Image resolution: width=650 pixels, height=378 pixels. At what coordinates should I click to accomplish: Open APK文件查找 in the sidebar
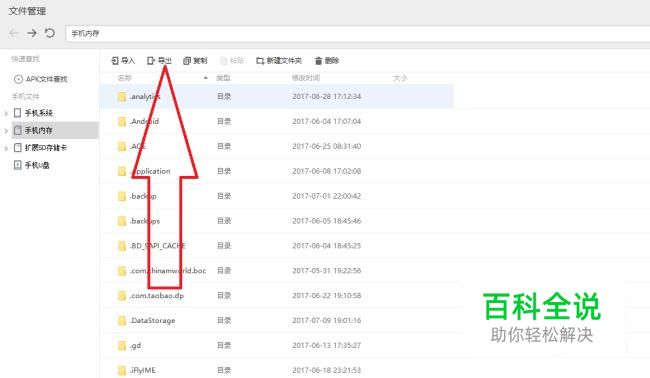pyautogui.click(x=41, y=79)
